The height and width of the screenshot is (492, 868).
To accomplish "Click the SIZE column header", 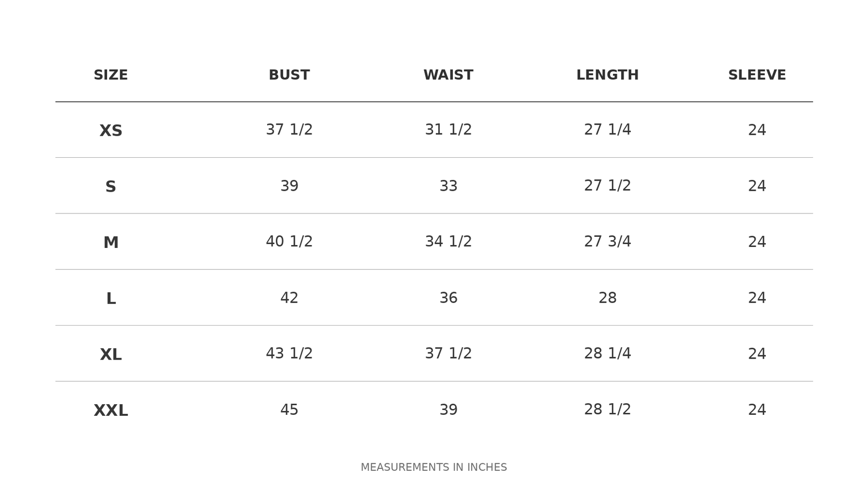I will click(x=111, y=75).
